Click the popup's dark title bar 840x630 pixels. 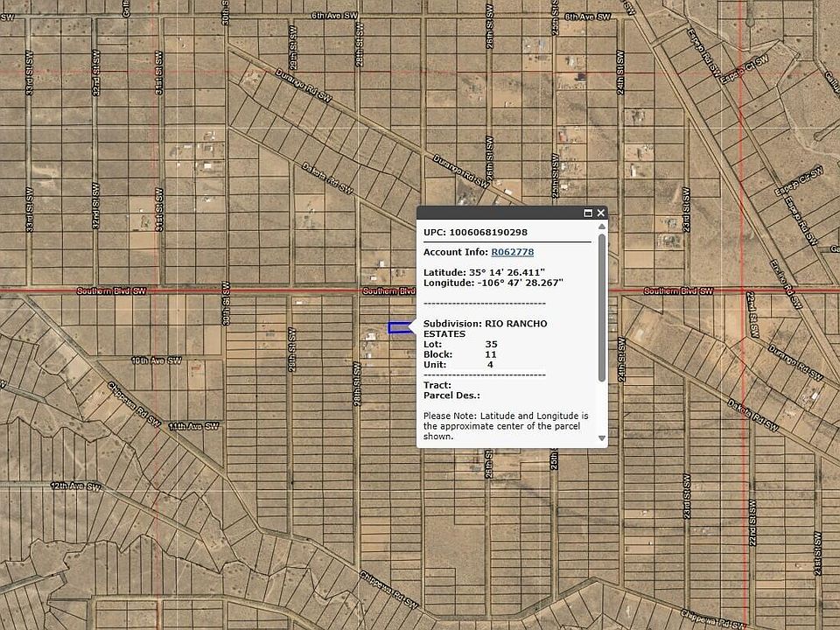click(499, 213)
